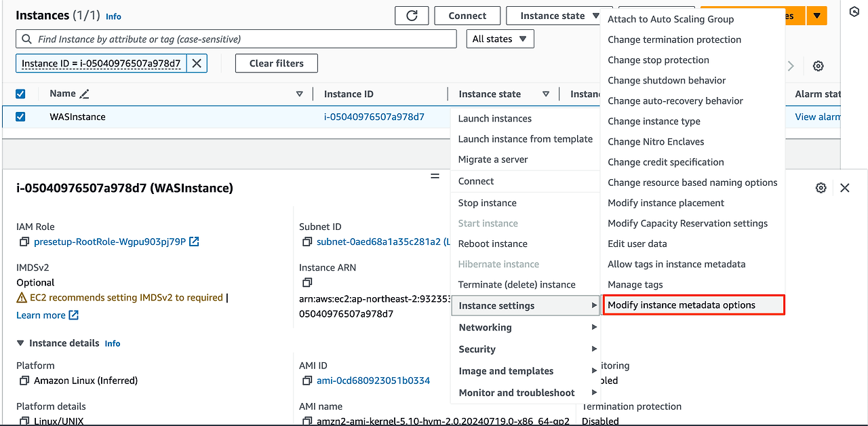Copy Subnet ID icon
Screen dimensions: 868x426
pos(307,241)
